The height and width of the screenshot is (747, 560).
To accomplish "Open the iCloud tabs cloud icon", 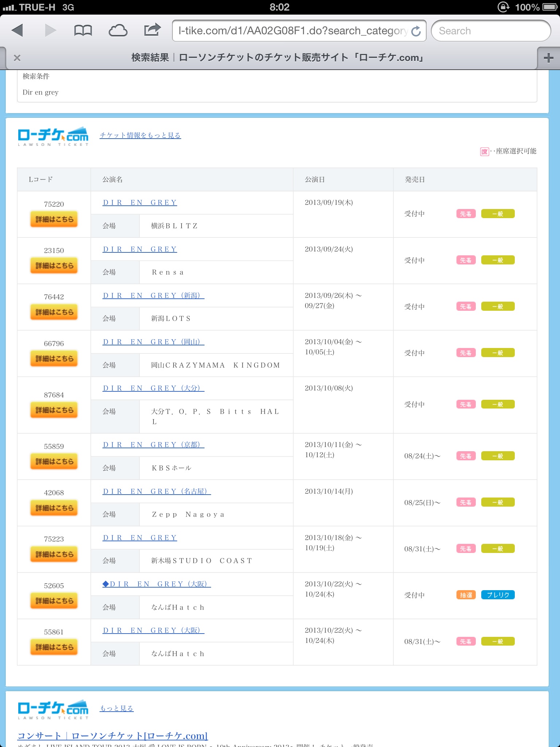I will coord(118,31).
